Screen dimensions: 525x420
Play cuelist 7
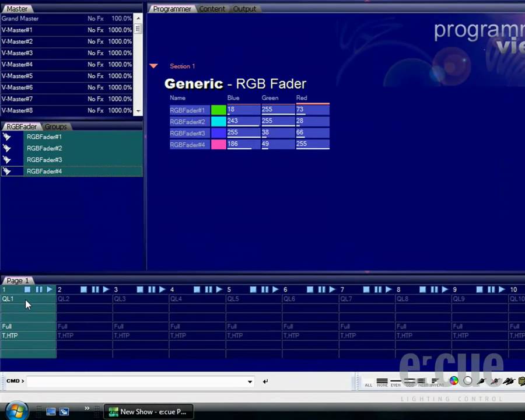388,289
